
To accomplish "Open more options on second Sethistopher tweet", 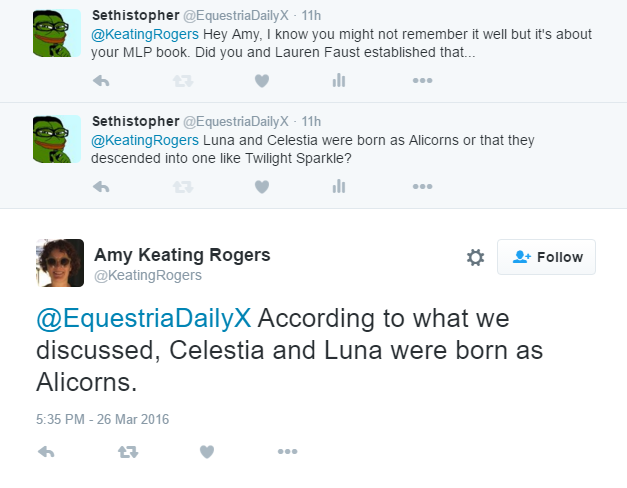I will (x=422, y=186).
